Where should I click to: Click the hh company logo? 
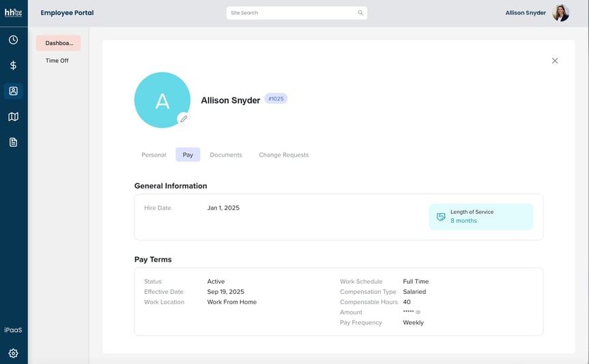click(13, 13)
